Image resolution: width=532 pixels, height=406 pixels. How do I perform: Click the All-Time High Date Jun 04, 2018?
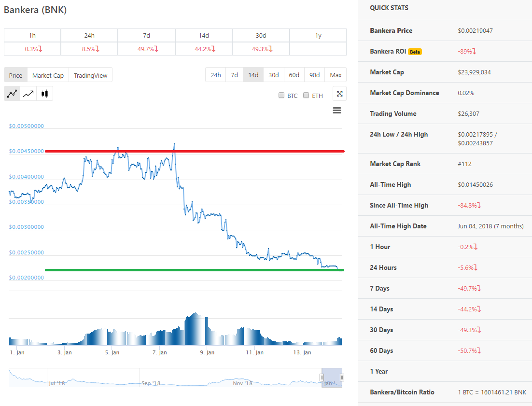(x=490, y=226)
